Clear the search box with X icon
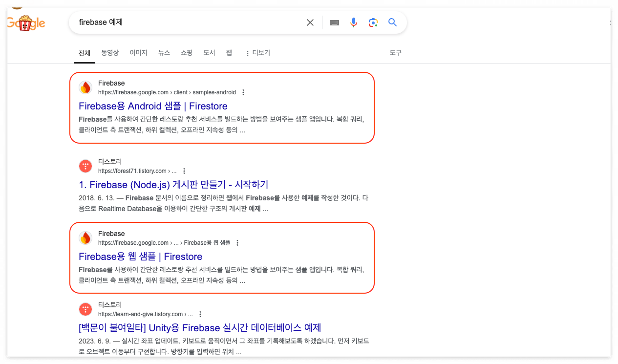618x364 pixels. pos(310,22)
